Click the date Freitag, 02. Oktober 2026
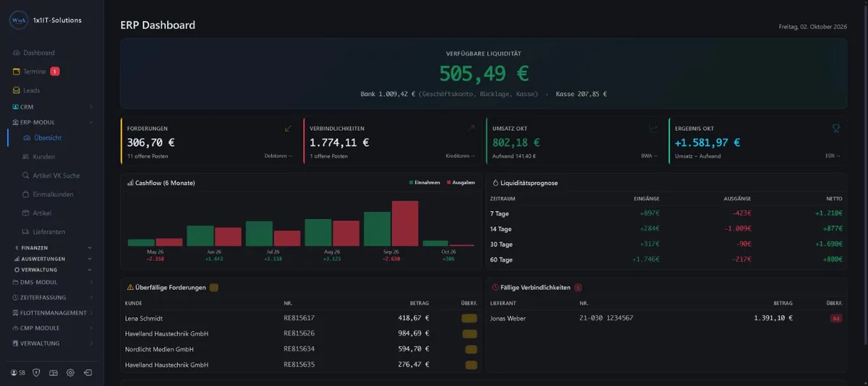 (812, 26)
